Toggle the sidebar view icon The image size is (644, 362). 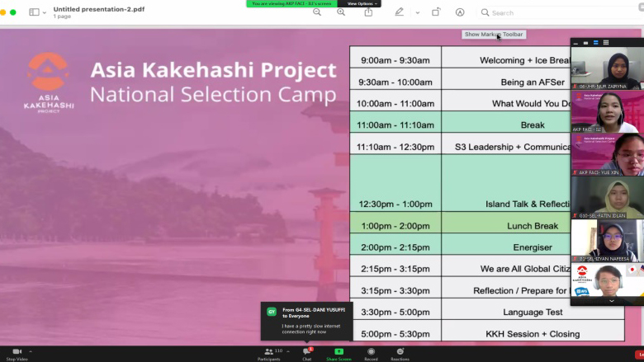point(34,12)
